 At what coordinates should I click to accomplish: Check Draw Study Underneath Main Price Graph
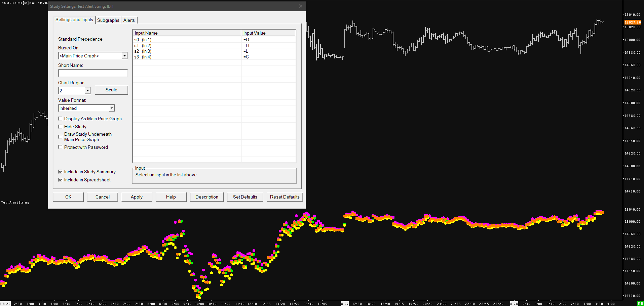click(x=60, y=137)
